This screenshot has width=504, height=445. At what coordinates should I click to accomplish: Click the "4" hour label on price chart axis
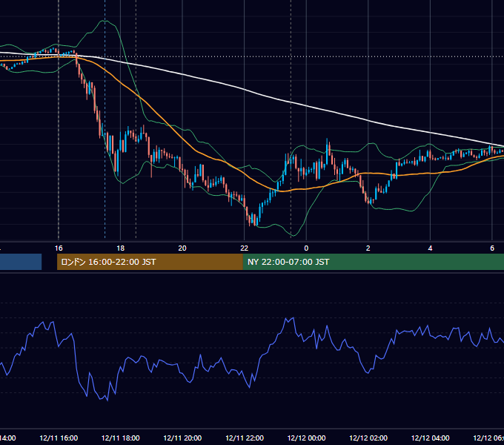pos(430,248)
